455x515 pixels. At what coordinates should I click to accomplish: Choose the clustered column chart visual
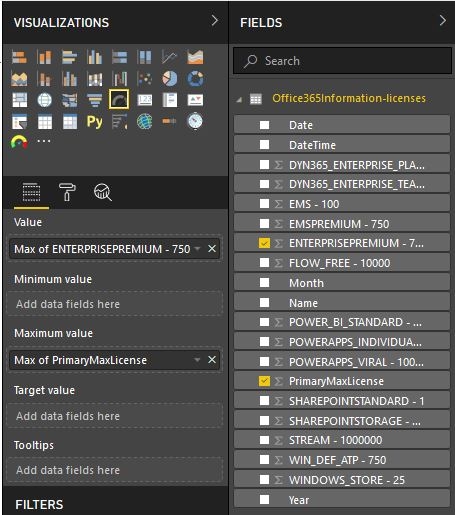(x=94, y=57)
